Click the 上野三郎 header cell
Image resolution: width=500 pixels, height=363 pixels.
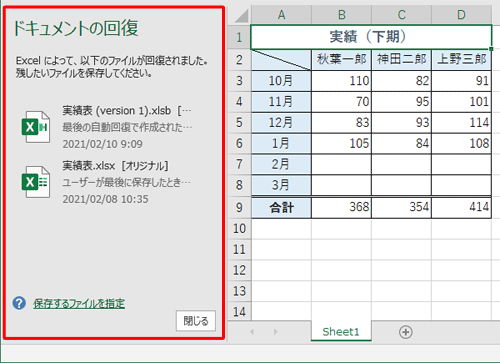pos(461,60)
